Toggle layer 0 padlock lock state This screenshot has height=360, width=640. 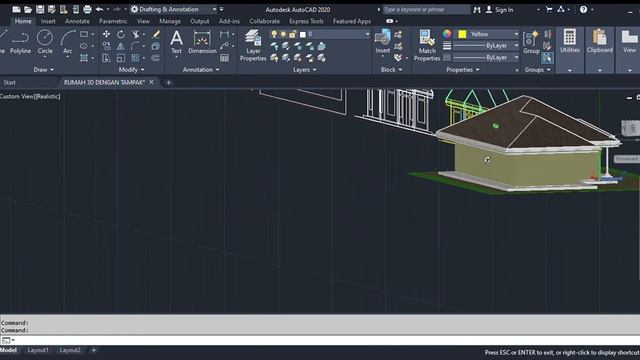292,34
